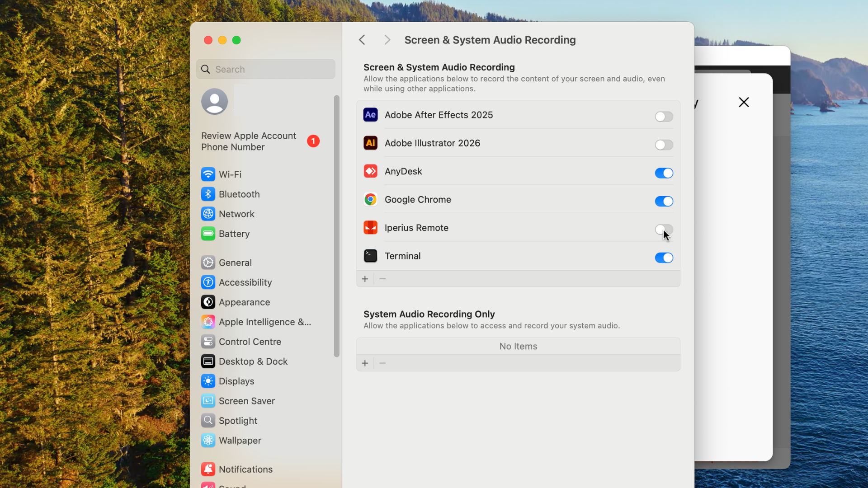This screenshot has height=488, width=868.
Task: Click the Adobe Illustrator app icon
Action: coord(370,143)
